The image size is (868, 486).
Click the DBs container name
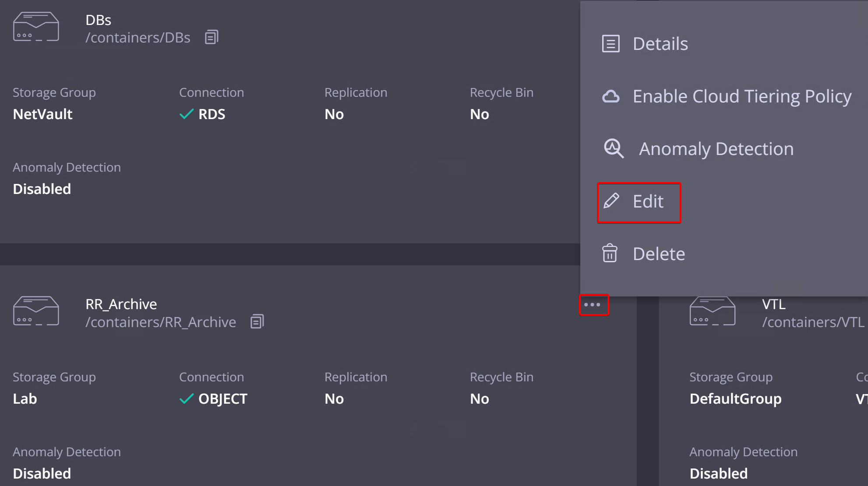pos(98,20)
